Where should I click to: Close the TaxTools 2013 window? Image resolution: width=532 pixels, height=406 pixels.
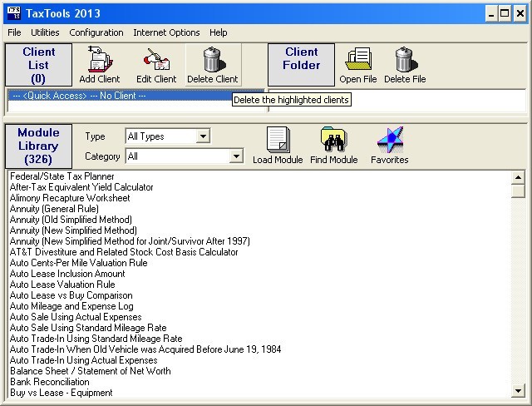tap(520, 13)
